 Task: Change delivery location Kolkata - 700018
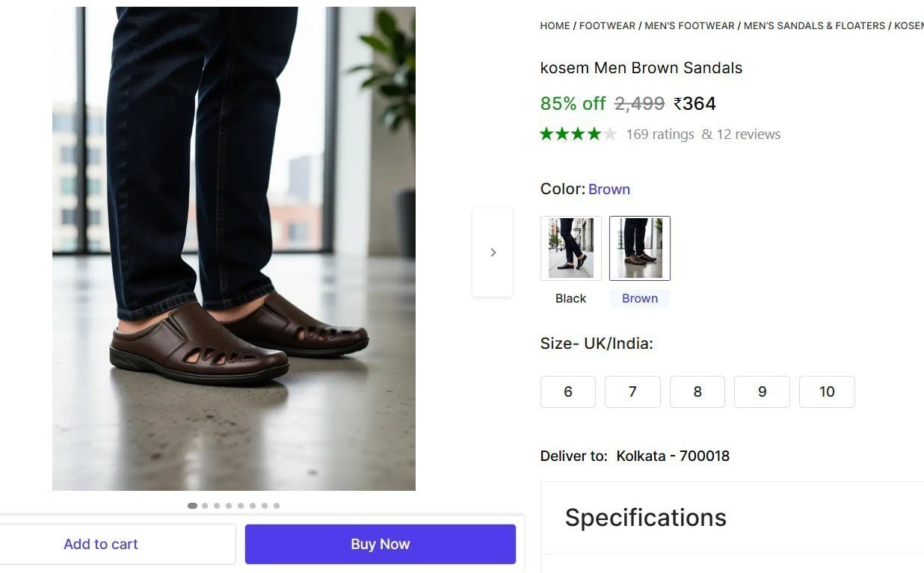[x=673, y=456]
